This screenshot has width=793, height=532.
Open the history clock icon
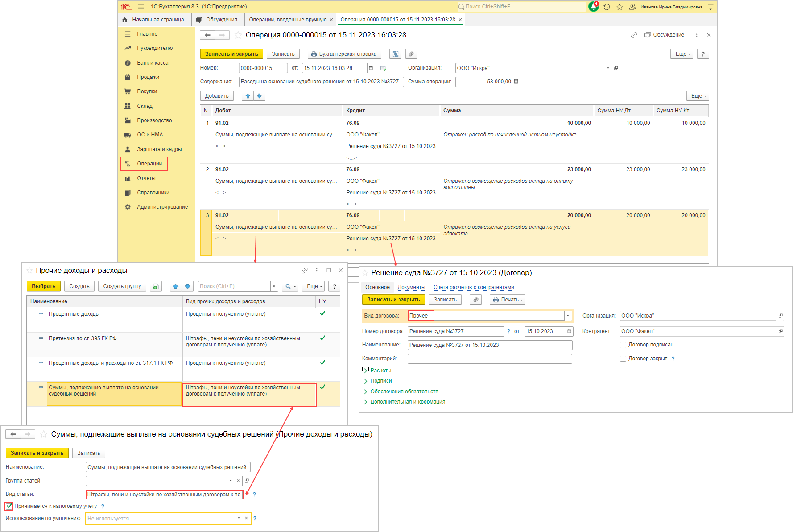607,7
